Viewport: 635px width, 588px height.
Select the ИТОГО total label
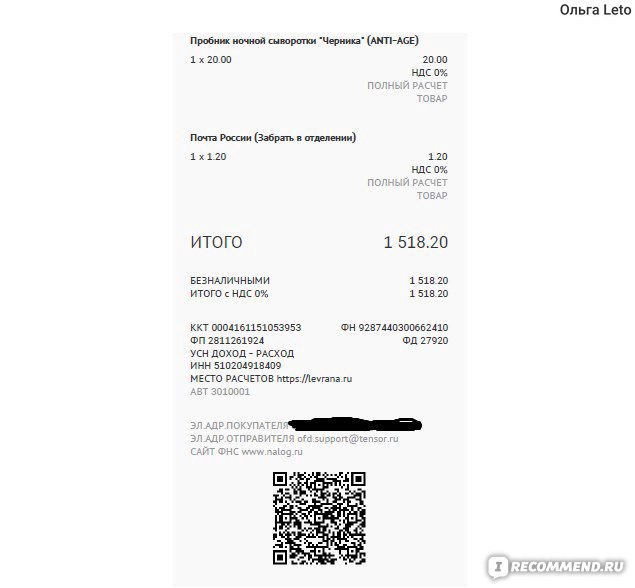coord(216,242)
